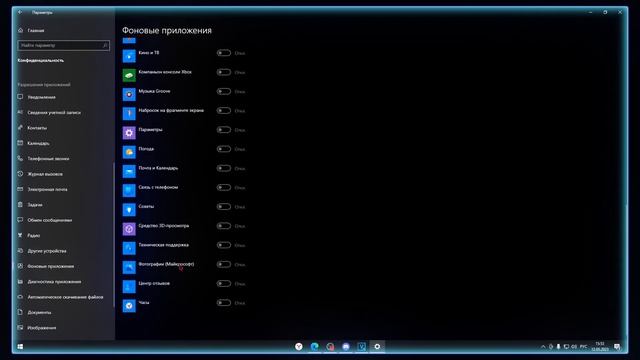Click the Средство 3D-просмотра app icon
Screen dimensions: 640x360
129,229
